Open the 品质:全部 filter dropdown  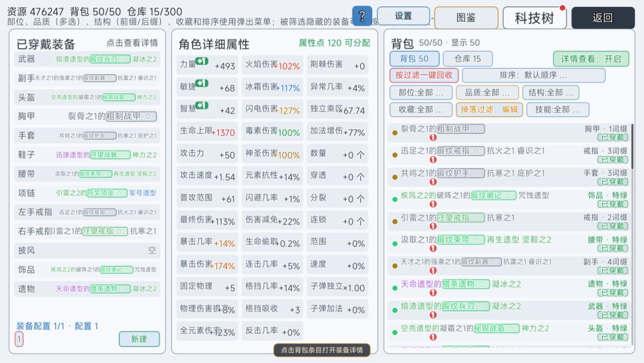pyautogui.click(x=487, y=93)
